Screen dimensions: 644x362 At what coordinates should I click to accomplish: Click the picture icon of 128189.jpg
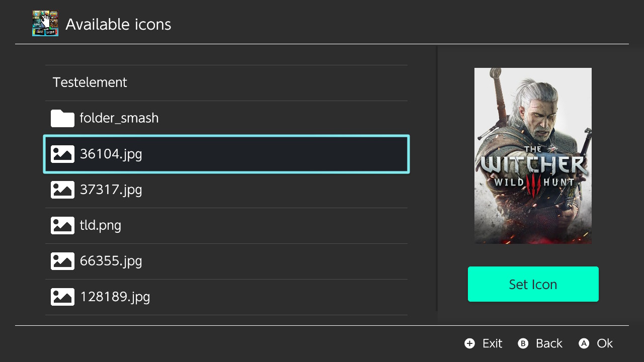62,297
